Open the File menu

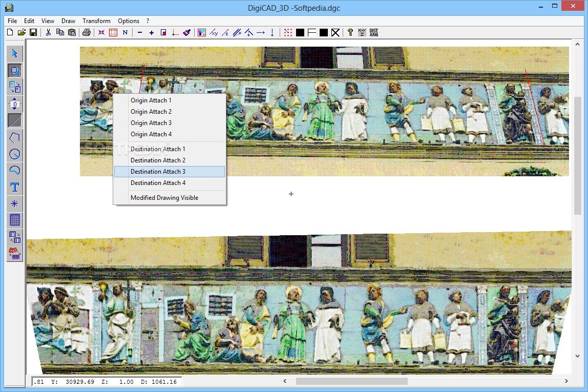[12, 21]
